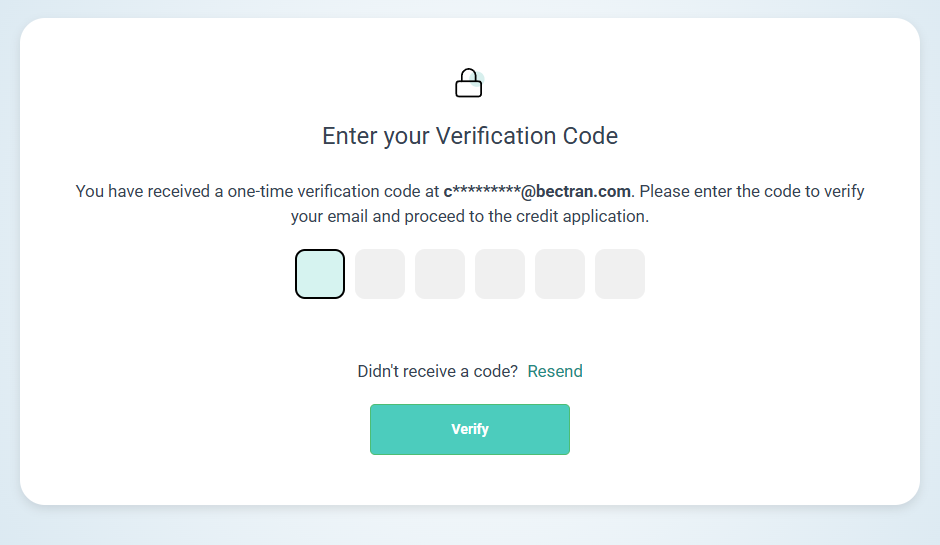Select the second verification code digit box
The width and height of the screenshot is (940, 545).
tap(380, 274)
